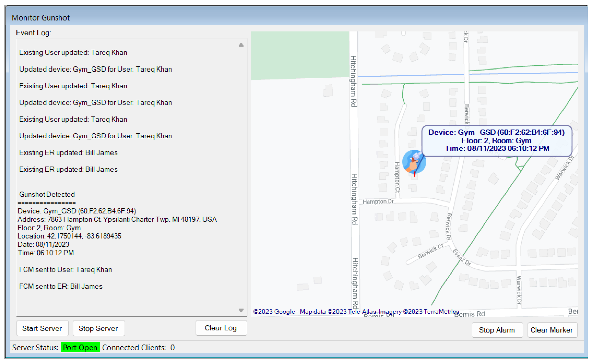Image resolution: width=594 pixels, height=364 pixels.
Task: Click the FCM sent to ER log entry
Action: [61, 286]
